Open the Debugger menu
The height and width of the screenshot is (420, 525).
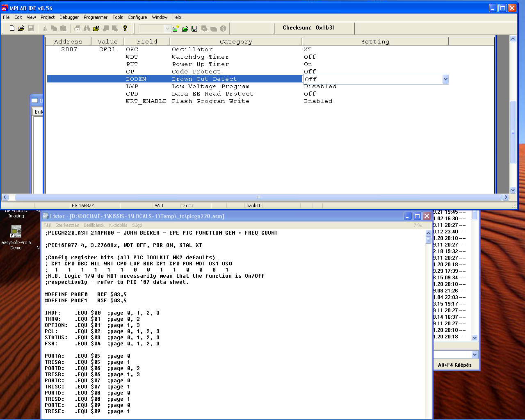pos(69,17)
